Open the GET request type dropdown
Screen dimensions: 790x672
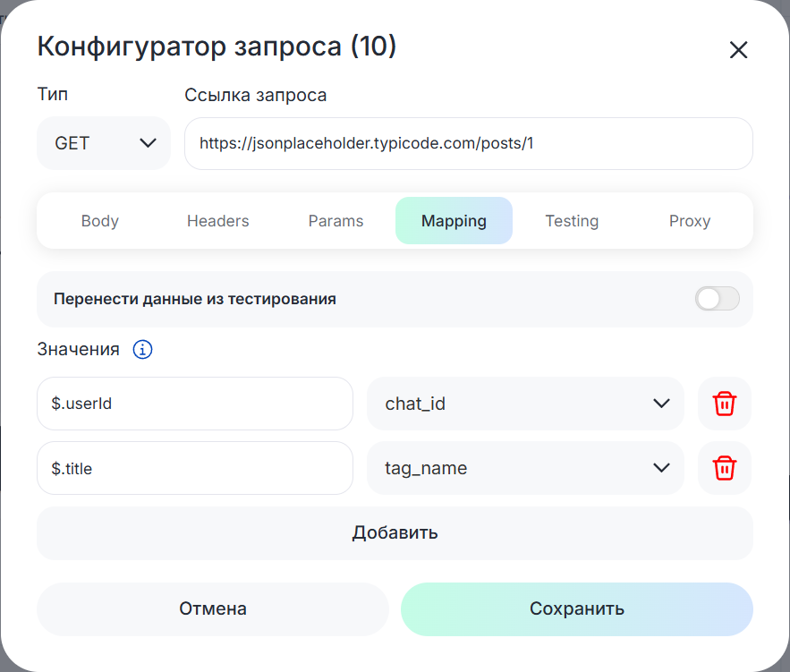pyautogui.click(x=104, y=143)
